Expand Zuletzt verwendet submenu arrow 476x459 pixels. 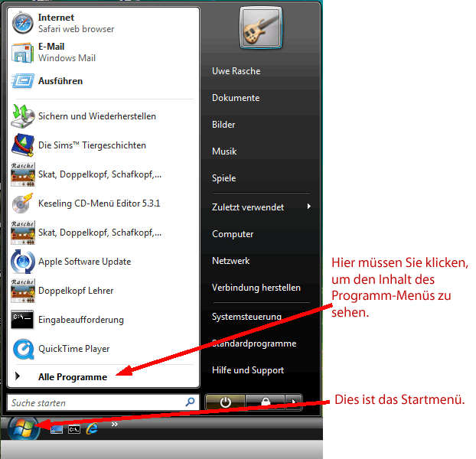point(308,207)
